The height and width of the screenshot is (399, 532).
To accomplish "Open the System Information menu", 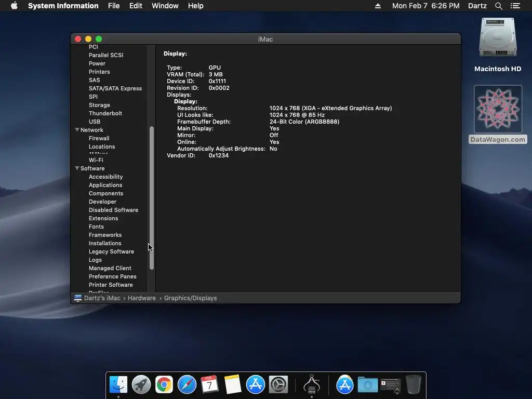I will [63, 6].
